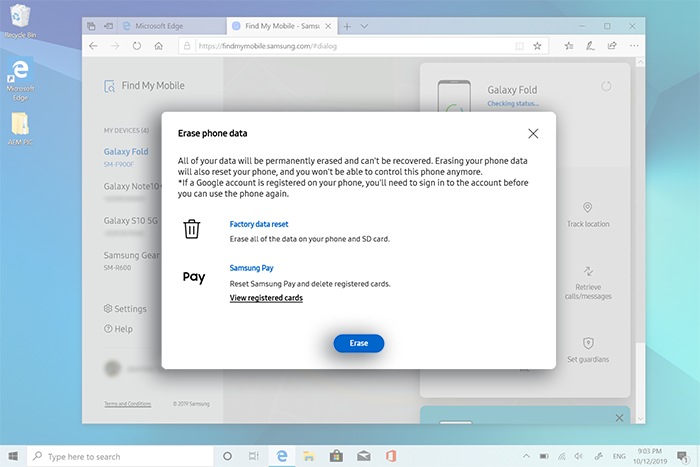Image resolution: width=700 pixels, height=467 pixels.
Task: Open Help in Find My Mobile sidebar
Action: 118,329
